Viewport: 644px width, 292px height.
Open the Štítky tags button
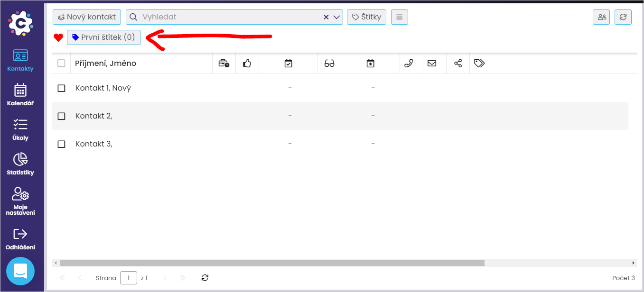366,17
